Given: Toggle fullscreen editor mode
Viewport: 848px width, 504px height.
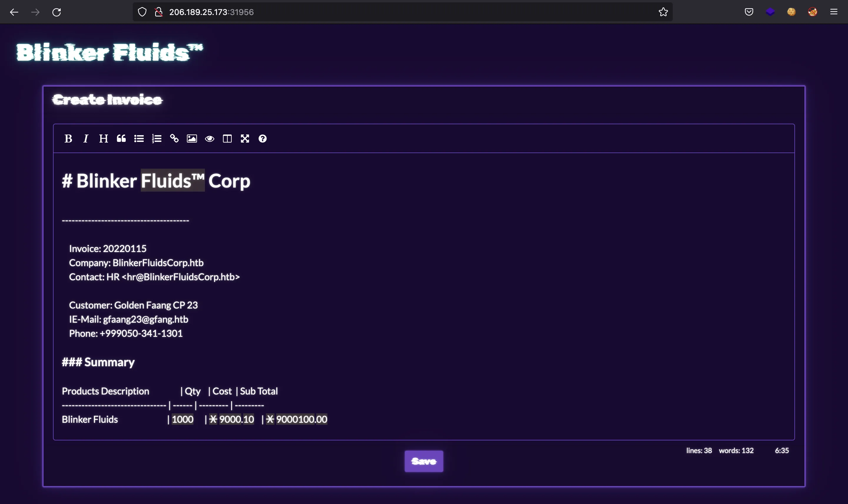Looking at the screenshot, I should pos(245,139).
